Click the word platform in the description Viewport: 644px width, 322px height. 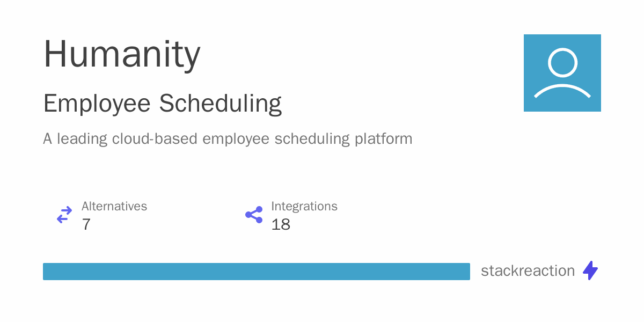384,139
